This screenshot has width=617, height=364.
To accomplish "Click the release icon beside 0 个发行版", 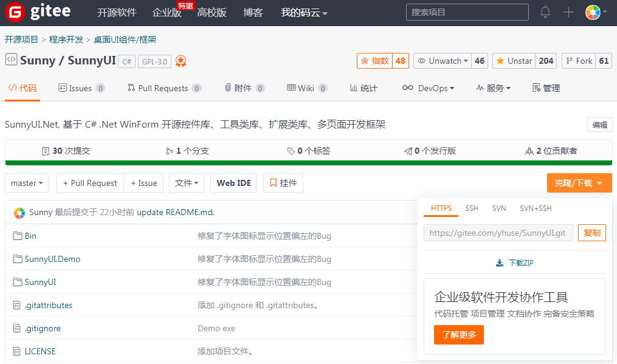I will [x=408, y=151].
